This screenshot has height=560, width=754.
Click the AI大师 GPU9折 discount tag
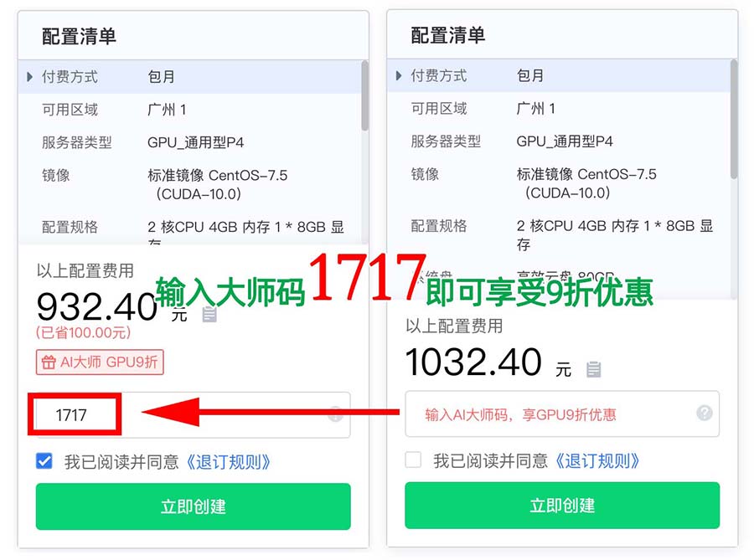point(100,362)
